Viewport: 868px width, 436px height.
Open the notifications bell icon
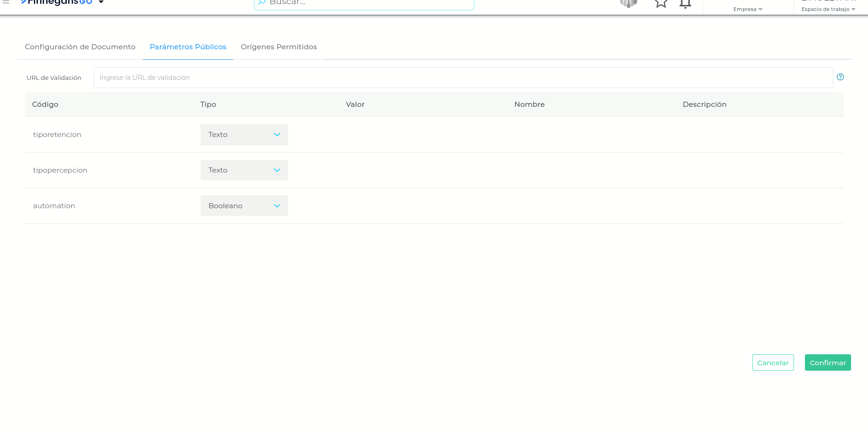click(685, 4)
